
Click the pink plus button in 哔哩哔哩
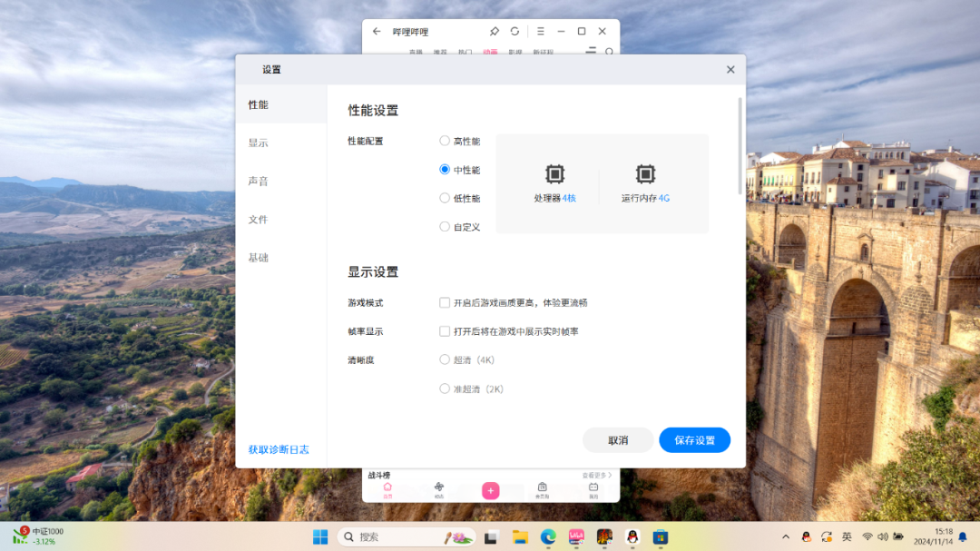coord(491,491)
